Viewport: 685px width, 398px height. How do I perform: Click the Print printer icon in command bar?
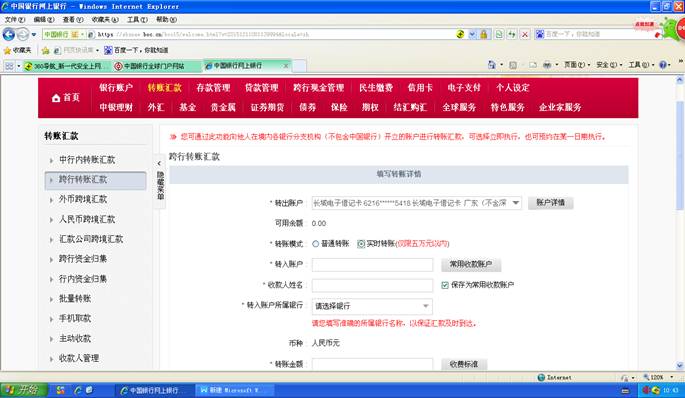[547, 65]
